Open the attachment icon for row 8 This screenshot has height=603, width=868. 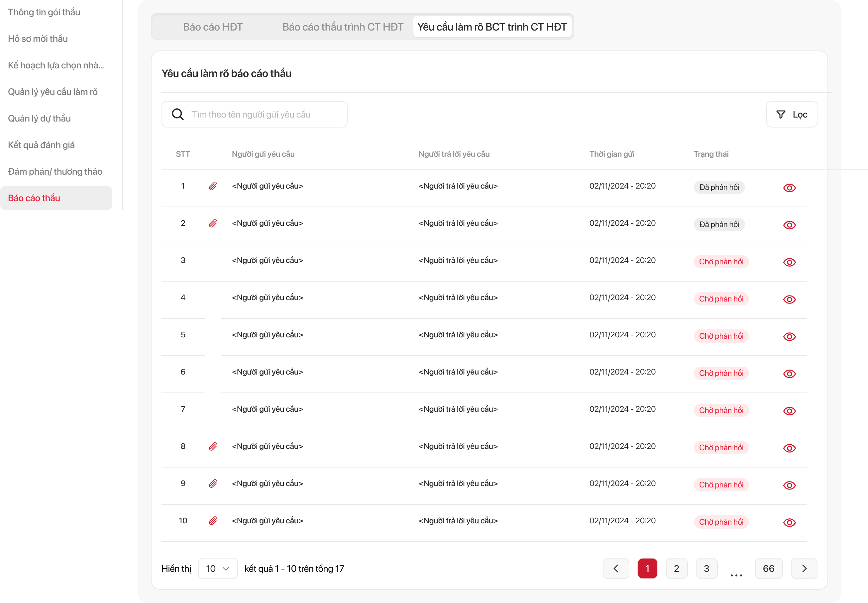[213, 446]
